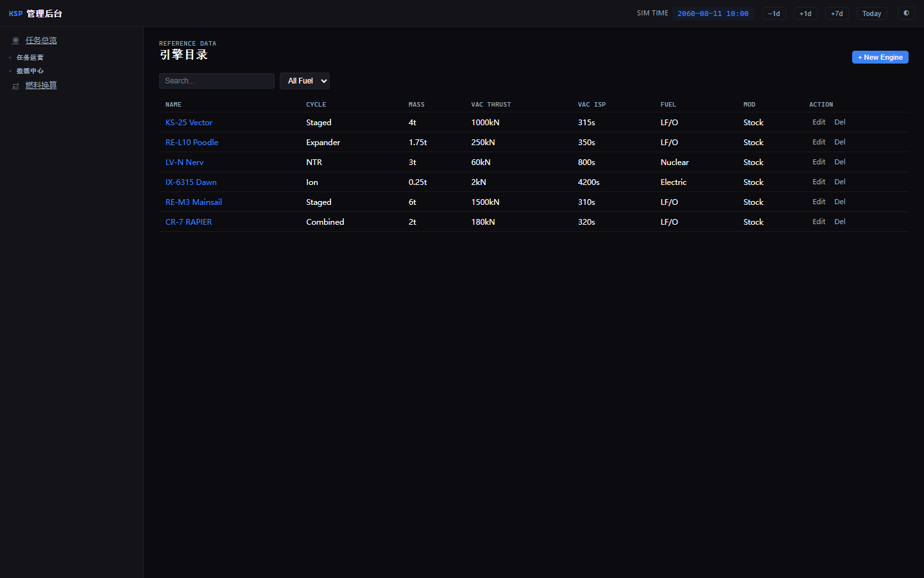
Task: Step sim time back with −1d
Action: pos(774,13)
